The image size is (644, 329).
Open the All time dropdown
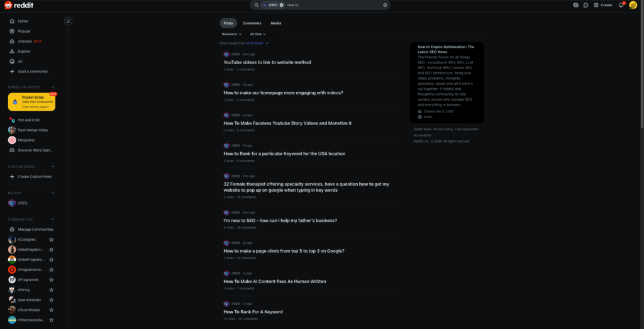coord(258,34)
